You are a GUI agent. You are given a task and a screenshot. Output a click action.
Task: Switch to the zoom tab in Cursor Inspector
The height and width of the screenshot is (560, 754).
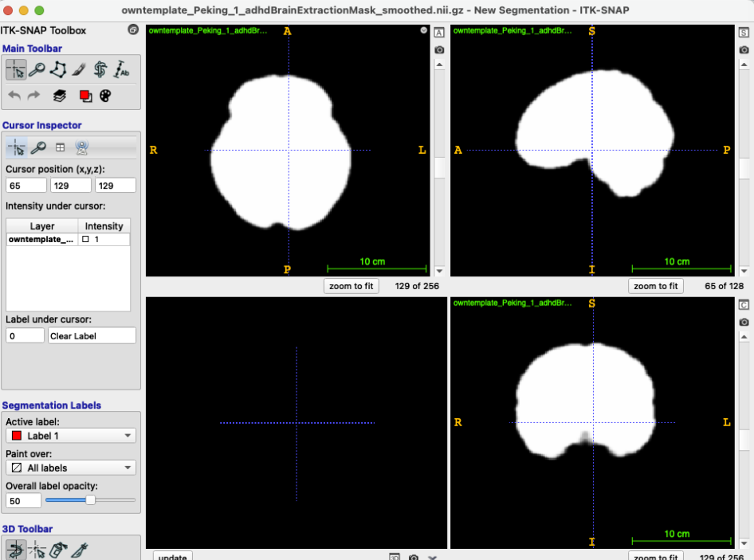[37, 147]
